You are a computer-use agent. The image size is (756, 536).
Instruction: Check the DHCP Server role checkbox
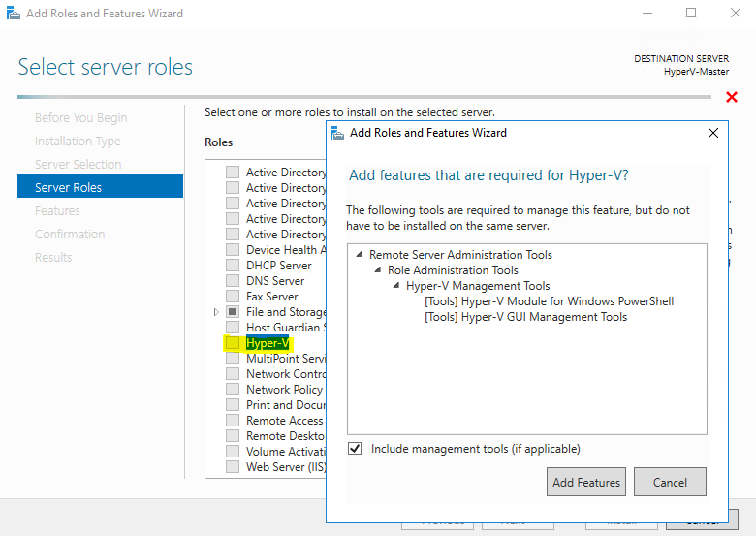point(233,266)
